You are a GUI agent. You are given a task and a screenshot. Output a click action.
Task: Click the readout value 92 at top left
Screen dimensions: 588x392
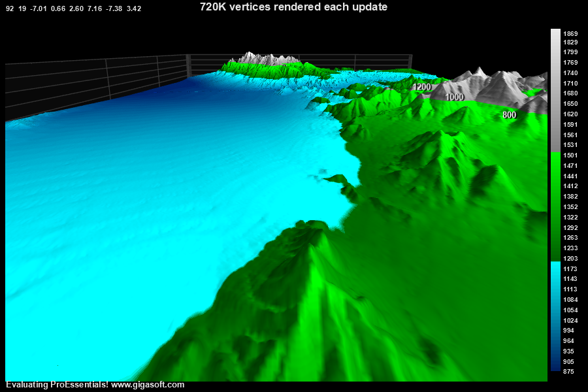(10, 8)
